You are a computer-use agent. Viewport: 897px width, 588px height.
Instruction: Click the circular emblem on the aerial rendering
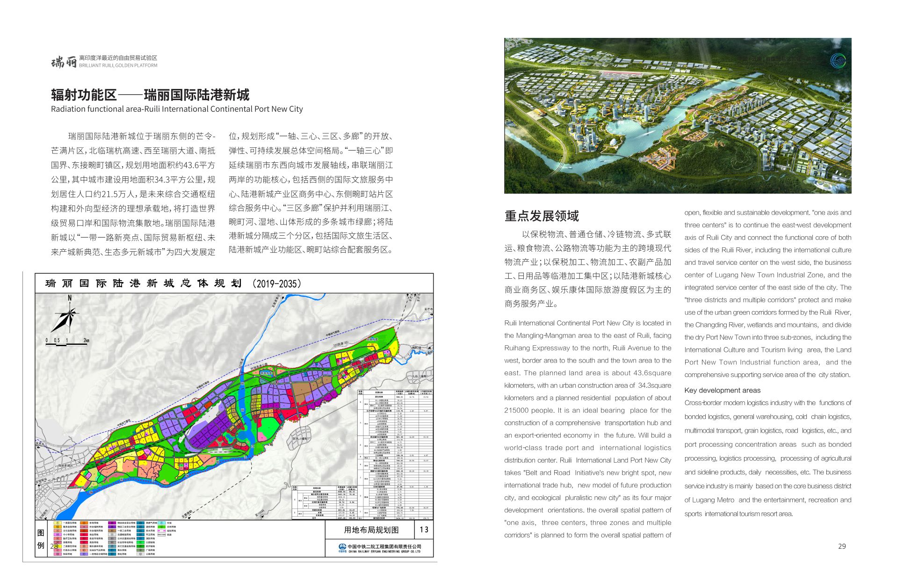click(838, 61)
